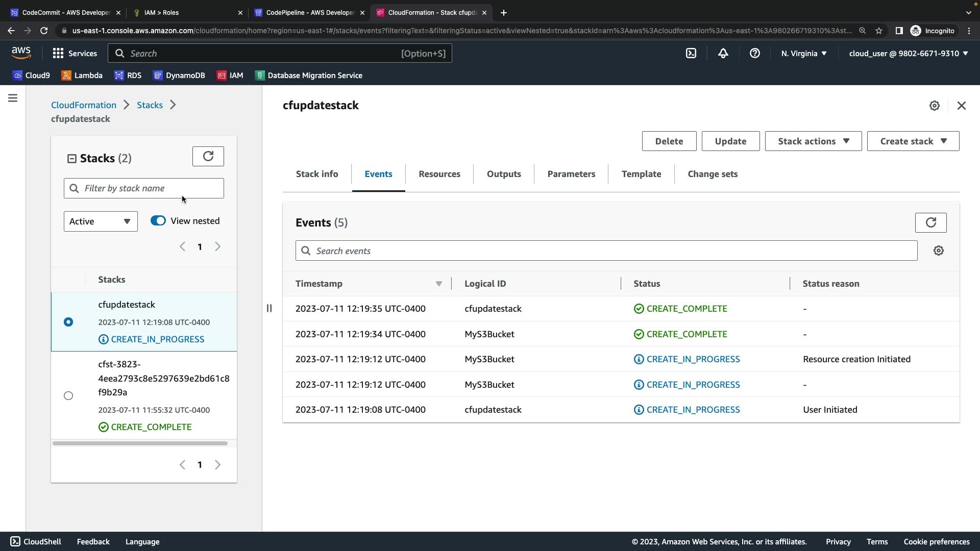Open events table preferences gear
Image resolution: width=980 pixels, height=551 pixels.
pos(938,251)
